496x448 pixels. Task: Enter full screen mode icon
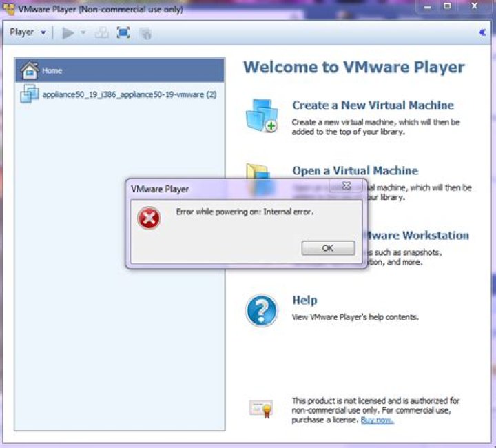coord(123,32)
